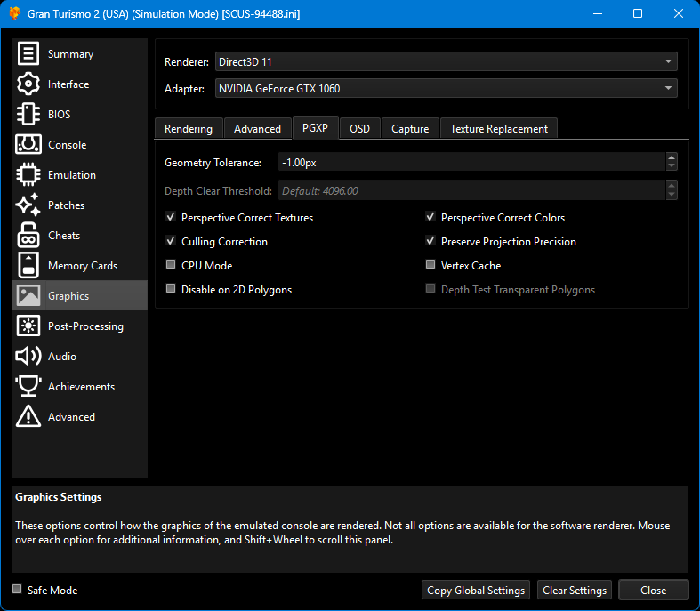This screenshot has width=700, height=611.
Task: Toggle Safe Mode checkbox
Action: click(18, 590)
